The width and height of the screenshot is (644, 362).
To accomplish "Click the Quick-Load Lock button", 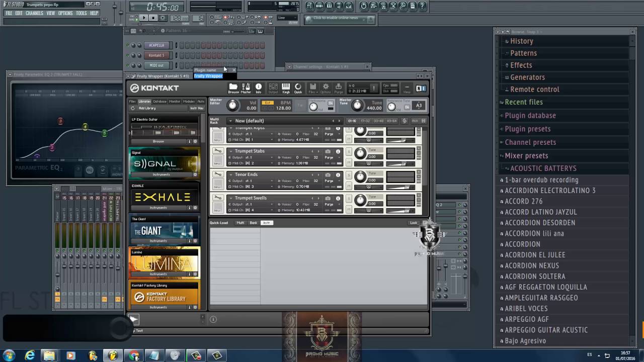I will tap(414, 223).
